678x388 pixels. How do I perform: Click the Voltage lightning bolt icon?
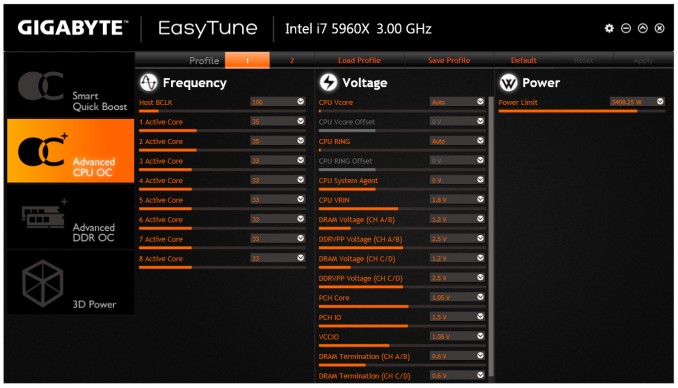tap(328, 82)
